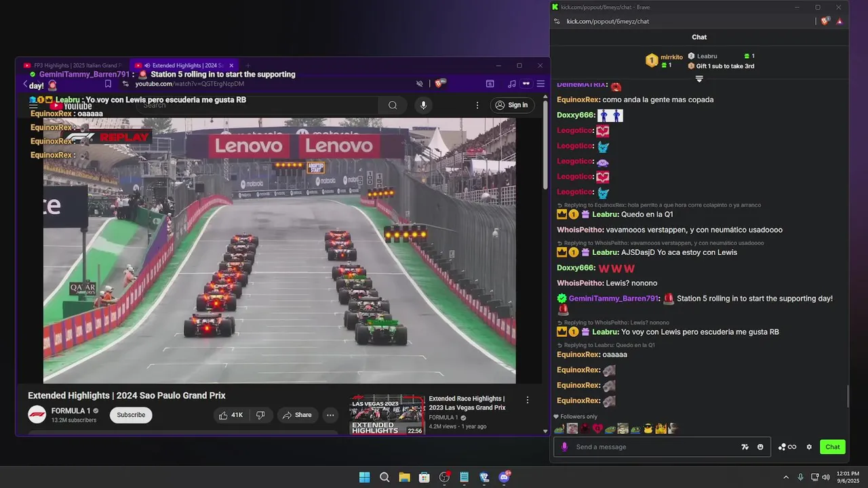Insert the red heart emote from quick row
The width and height of the screenshot is (868, 488).
(597, 428)
